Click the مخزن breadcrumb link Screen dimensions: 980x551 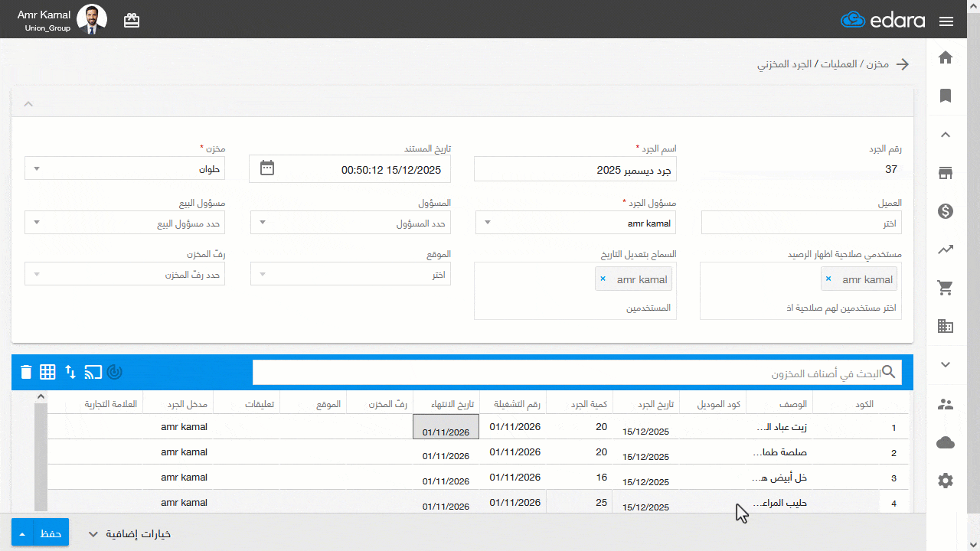point(878,64)
